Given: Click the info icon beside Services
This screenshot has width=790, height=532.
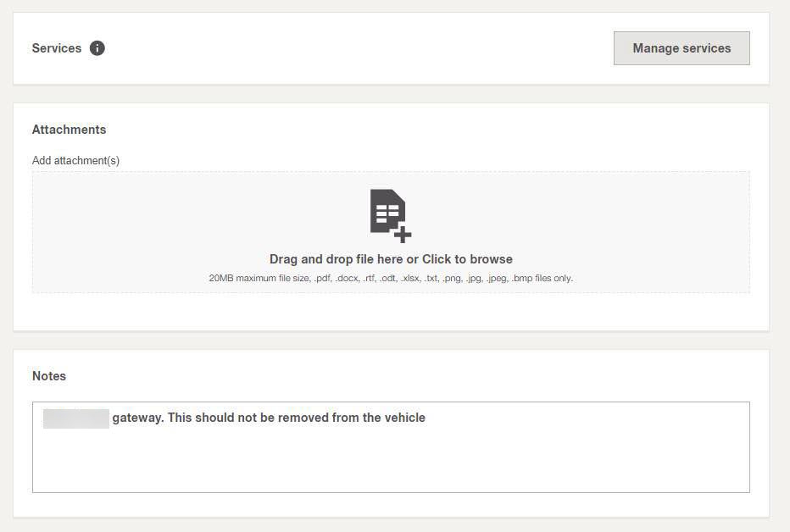Looking at the screenshot, I should [x=97, y=48].
